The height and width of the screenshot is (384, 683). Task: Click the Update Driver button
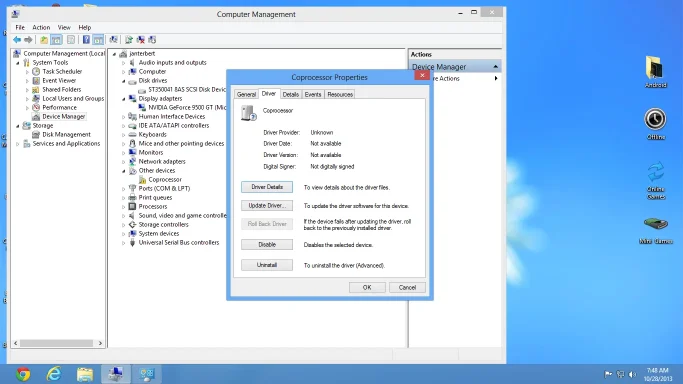[x=267, y=205]
